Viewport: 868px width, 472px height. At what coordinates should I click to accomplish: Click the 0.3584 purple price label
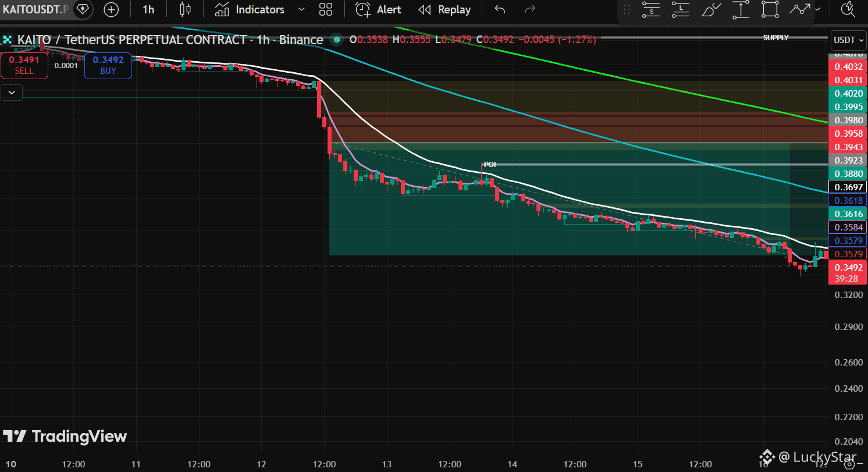(848, 227)
